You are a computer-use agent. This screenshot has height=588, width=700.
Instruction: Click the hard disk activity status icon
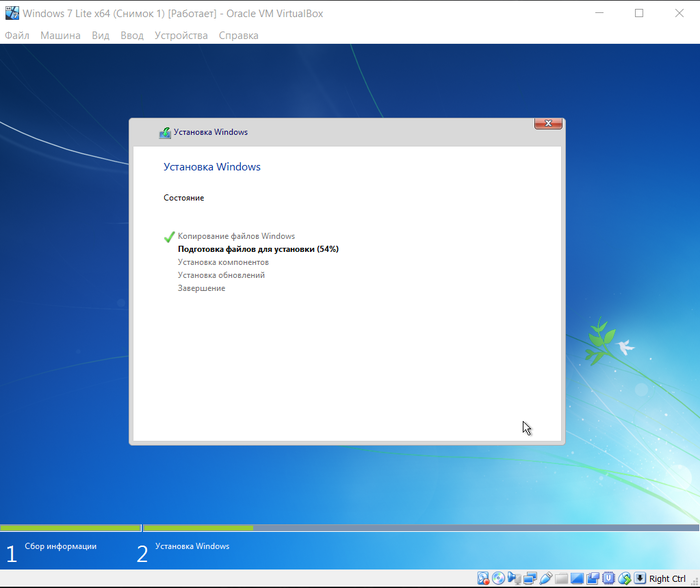483,578
